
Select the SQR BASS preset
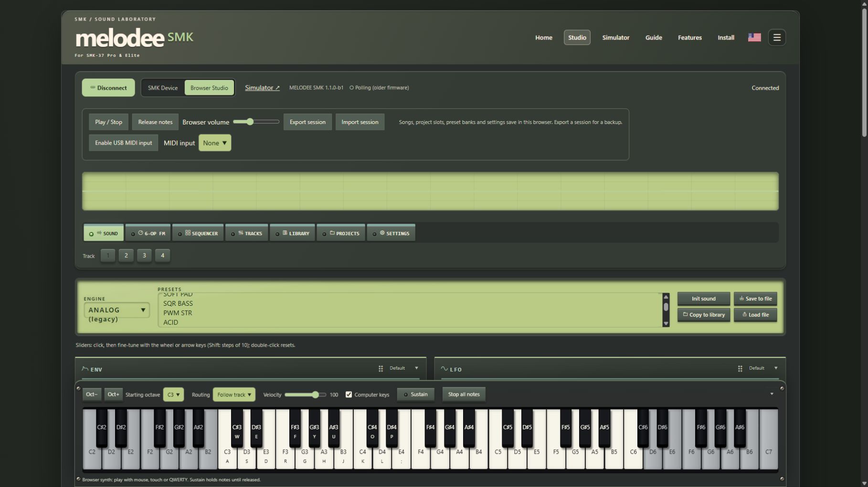[178, 303]
